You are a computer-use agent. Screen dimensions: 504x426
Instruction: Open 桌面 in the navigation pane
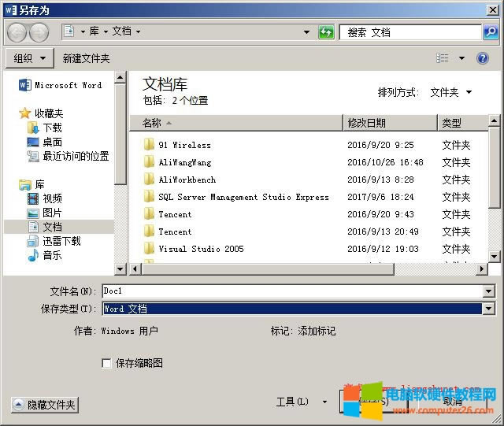45,142
